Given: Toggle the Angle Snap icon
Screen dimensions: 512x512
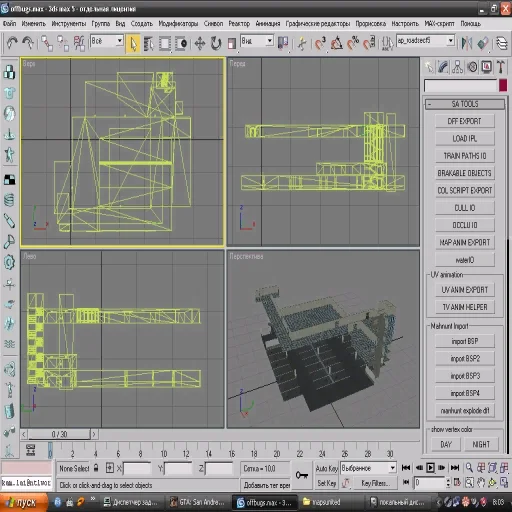Looking at the screenshot, I should pos(337,43).
